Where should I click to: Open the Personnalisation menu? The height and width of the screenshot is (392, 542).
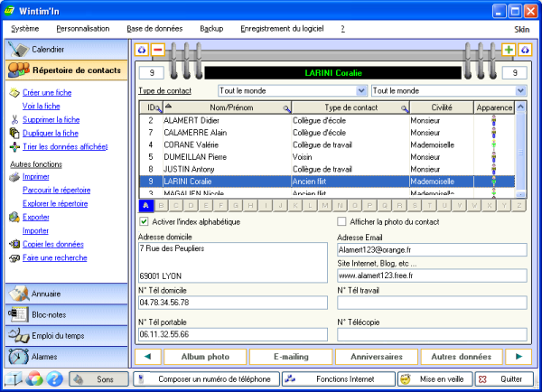83,29
